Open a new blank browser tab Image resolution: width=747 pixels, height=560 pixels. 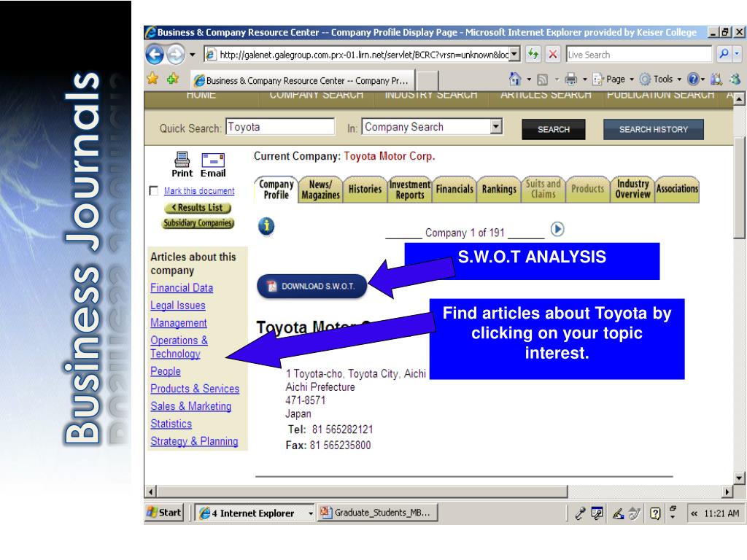pyautogui.click(x=427, y=80)
